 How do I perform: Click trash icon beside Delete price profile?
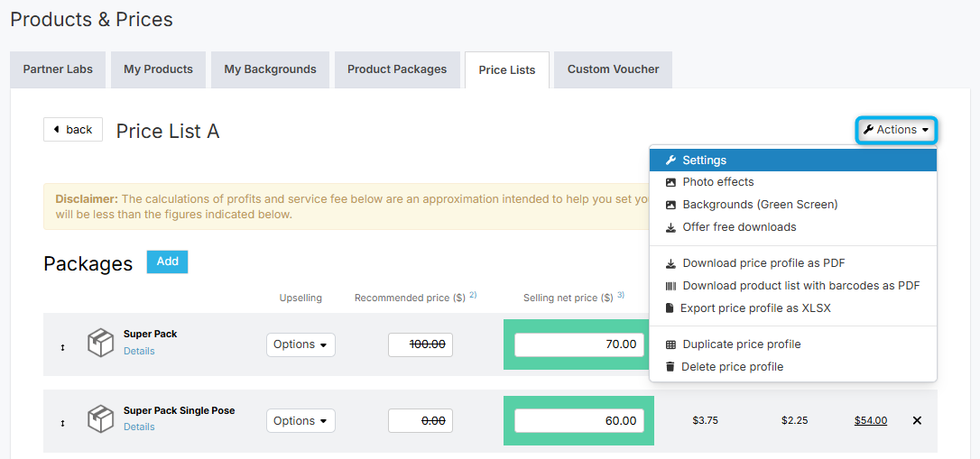point(670,367)
